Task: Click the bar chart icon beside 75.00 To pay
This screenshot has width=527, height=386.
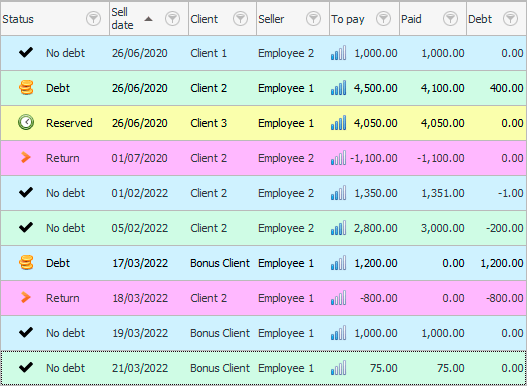Action: pos(338,368)
